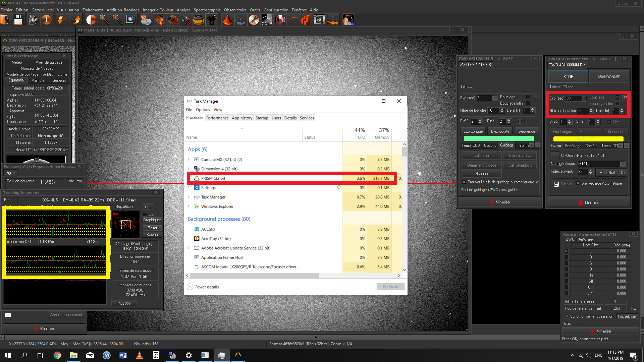Select the R filter checkbox in filter wheel
The width and height of the screenshot is (644, 362).
coord(566,257)
